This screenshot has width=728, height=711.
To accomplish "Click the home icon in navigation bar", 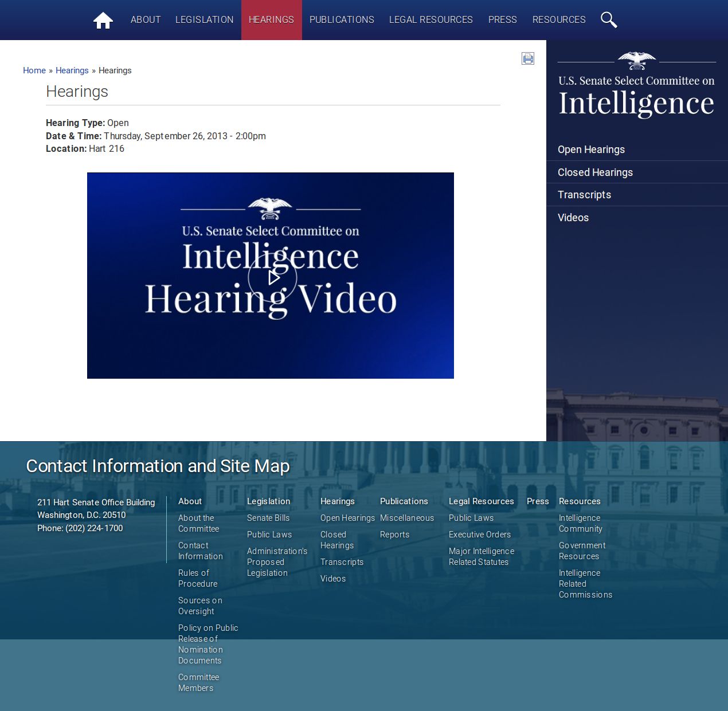I will click(x=103, y=21).
